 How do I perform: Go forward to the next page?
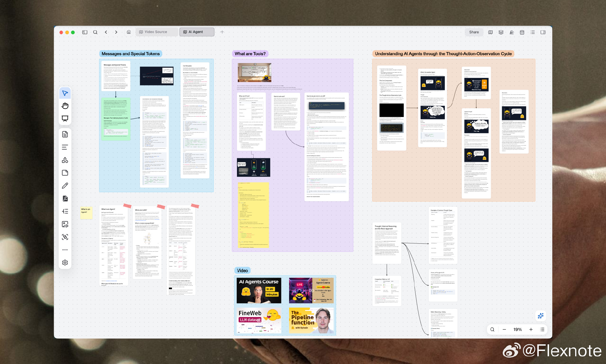pos(116,32)
